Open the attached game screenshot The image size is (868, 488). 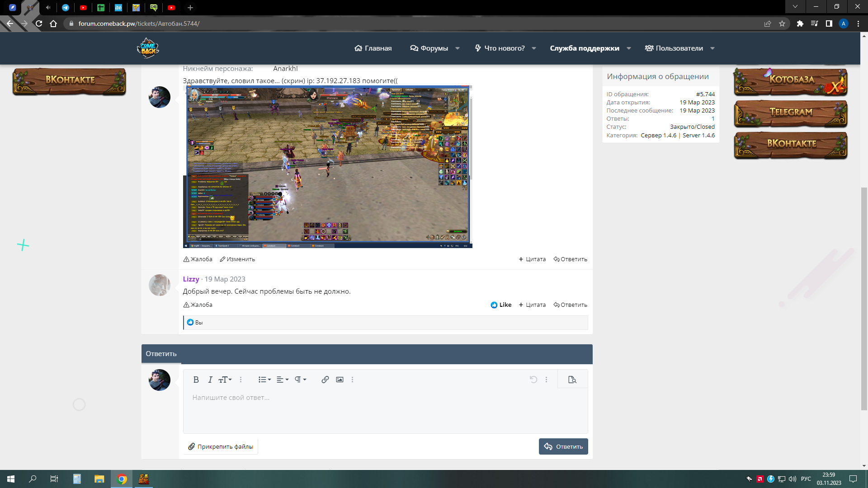point(328,167)
